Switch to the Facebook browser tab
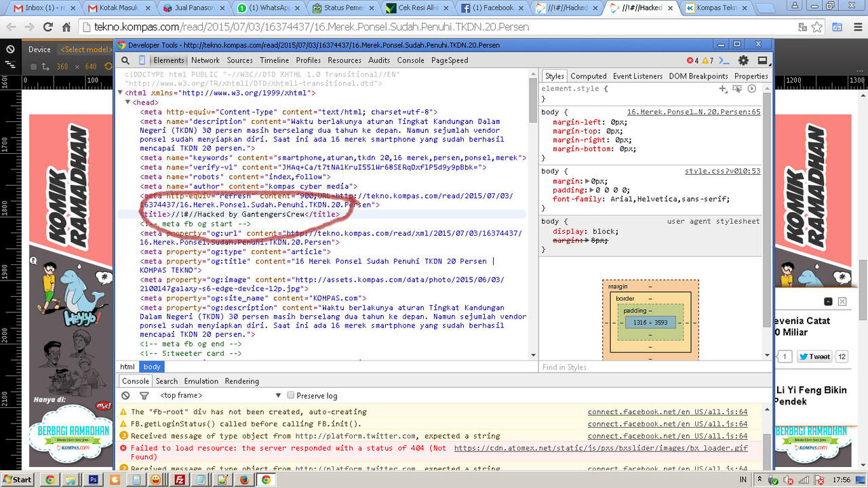Viewport: 868px width, 488px height. click(x=493, y=8)
